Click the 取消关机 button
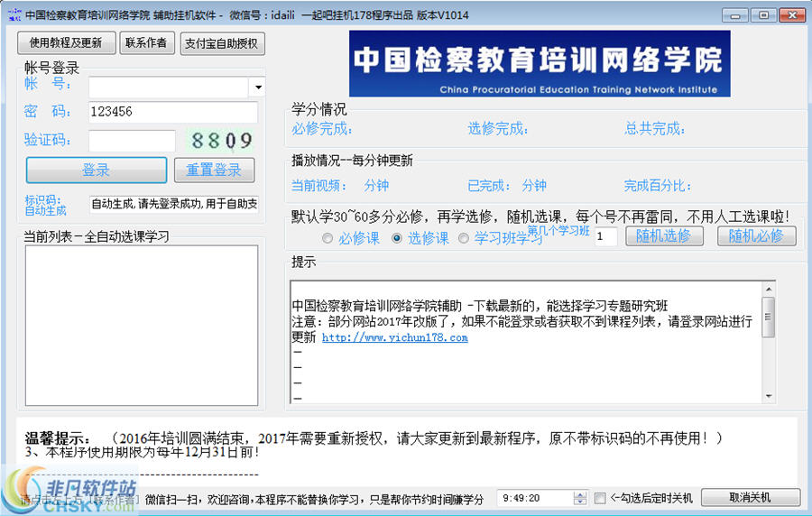Viewport: 812px width, 516px height. coord(751,498)
